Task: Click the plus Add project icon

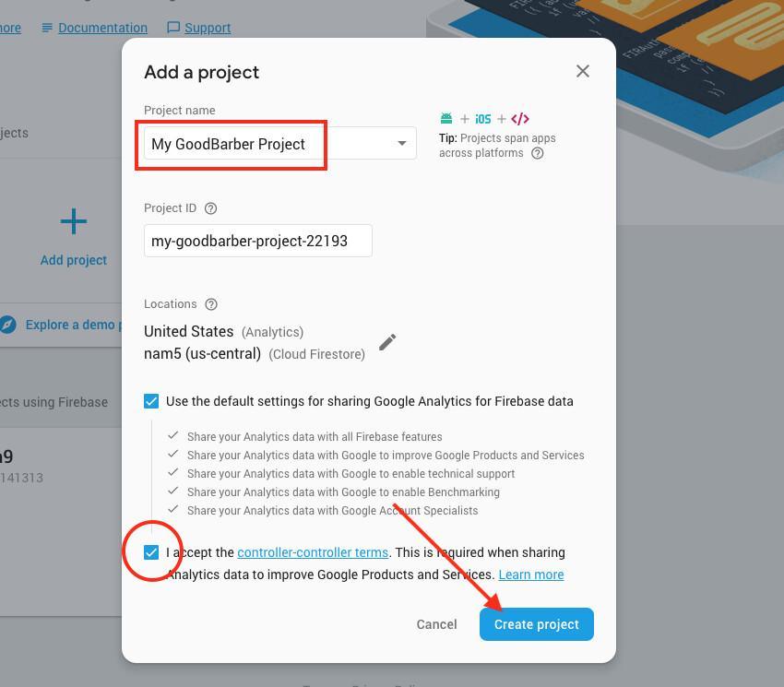Action: click(x=74, y=221)
